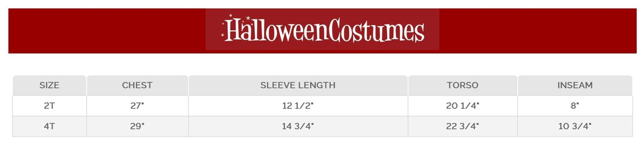Click the red banner left of logo
This screenshot has height=149, width=644.
pos(107,31)
